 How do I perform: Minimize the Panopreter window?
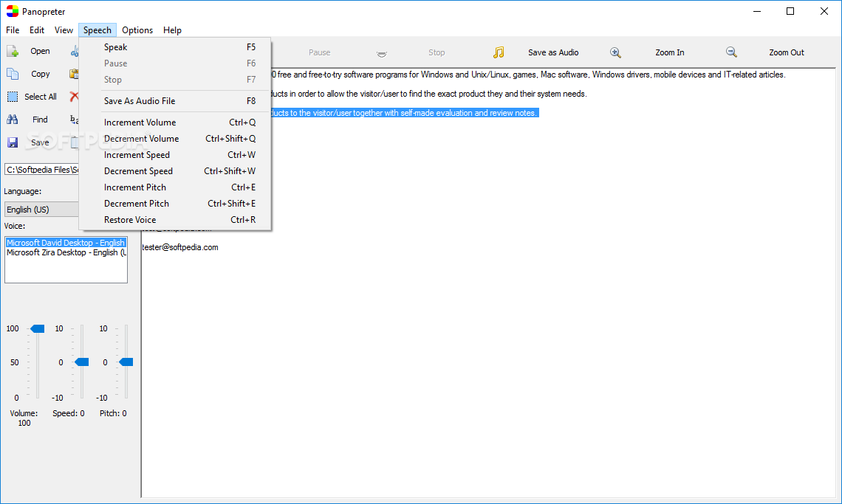click(x=757, y=11)
